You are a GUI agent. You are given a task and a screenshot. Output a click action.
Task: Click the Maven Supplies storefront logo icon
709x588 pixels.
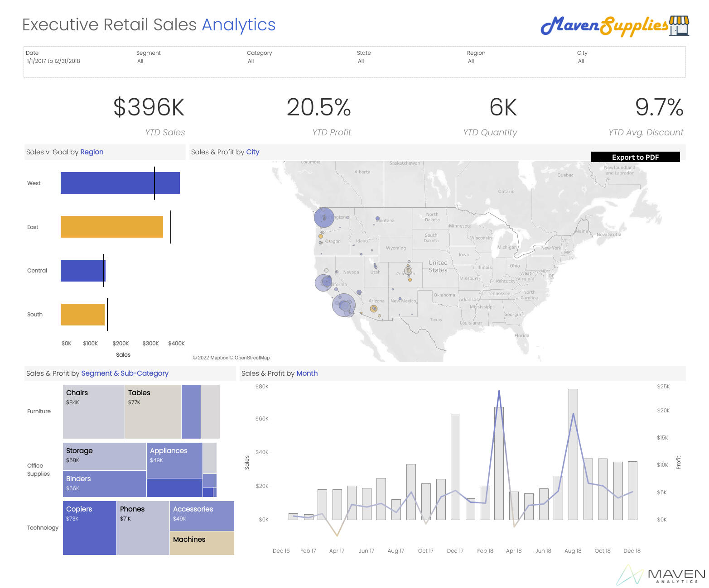point(679,25)
